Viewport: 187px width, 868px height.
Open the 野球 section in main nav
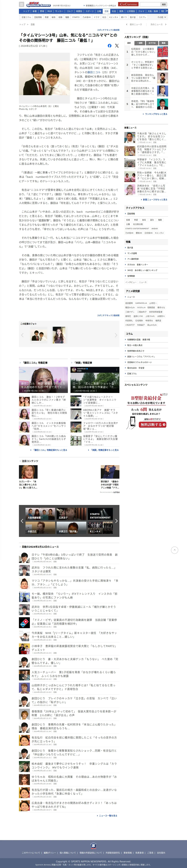pos(42,11)
